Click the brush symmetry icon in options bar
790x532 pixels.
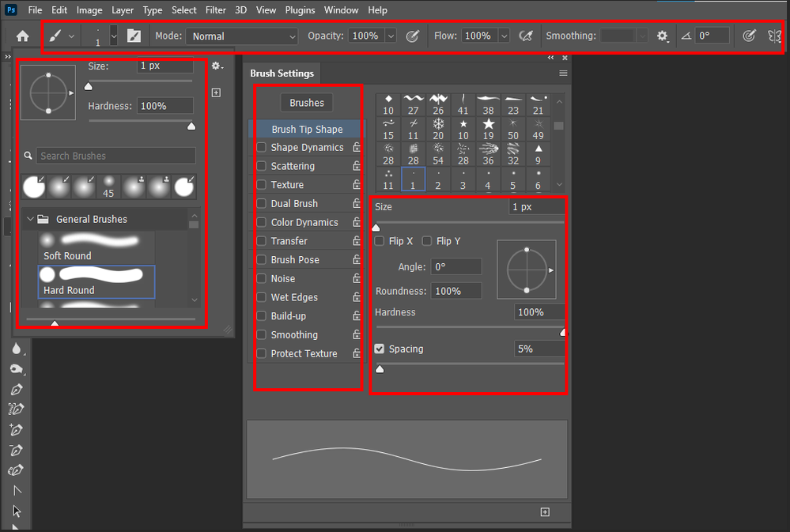(776, 36)
